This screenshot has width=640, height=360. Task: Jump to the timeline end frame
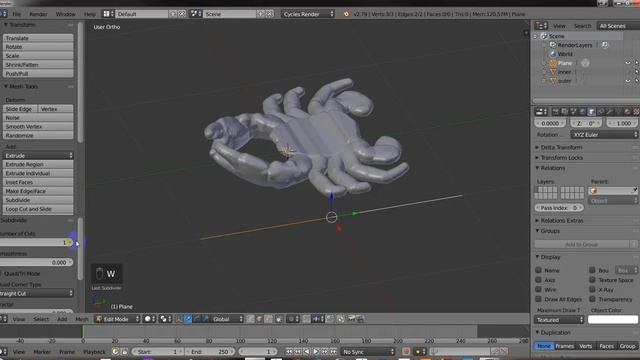pos(333,351)
